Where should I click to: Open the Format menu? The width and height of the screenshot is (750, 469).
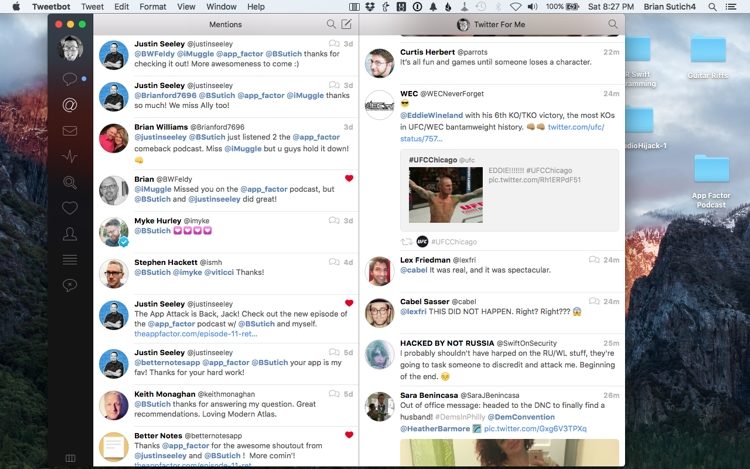153,7
